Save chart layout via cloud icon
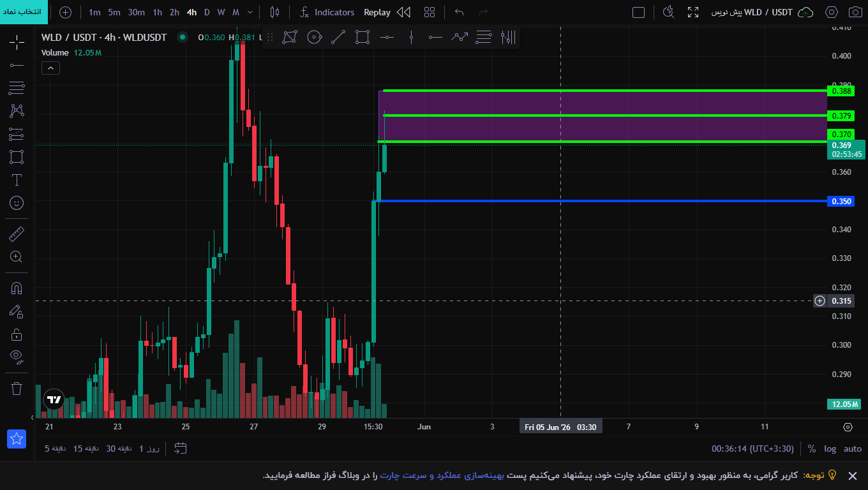 coord(806,12)
